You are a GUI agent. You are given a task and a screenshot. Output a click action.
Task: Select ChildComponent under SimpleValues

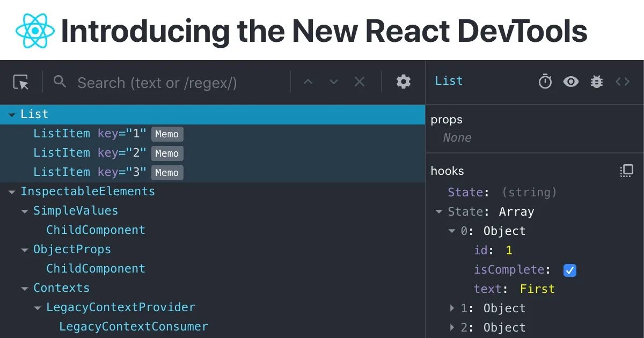96,230
